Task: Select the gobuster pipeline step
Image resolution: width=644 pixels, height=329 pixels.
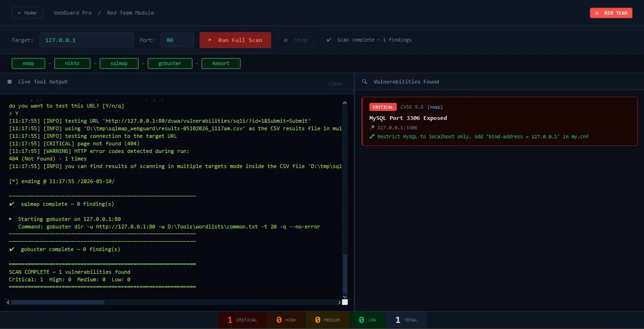Action: pyautogui.click(x=170, y=63)
